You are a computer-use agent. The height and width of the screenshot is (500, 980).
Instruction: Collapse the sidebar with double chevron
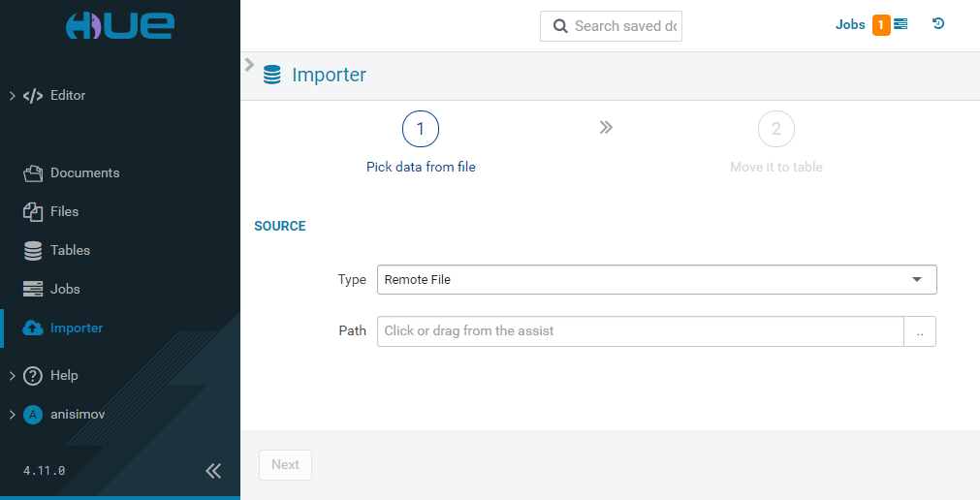click(213, 471)
